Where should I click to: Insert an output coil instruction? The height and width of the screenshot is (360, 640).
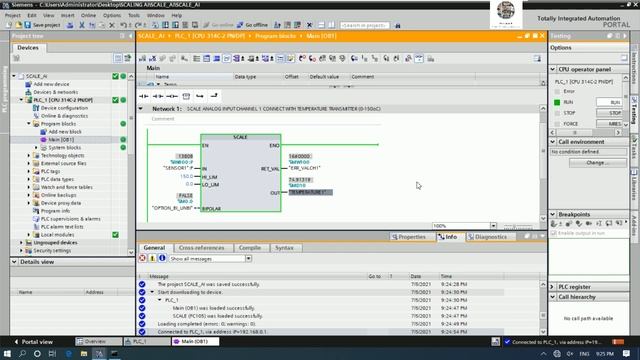point(172,96)
